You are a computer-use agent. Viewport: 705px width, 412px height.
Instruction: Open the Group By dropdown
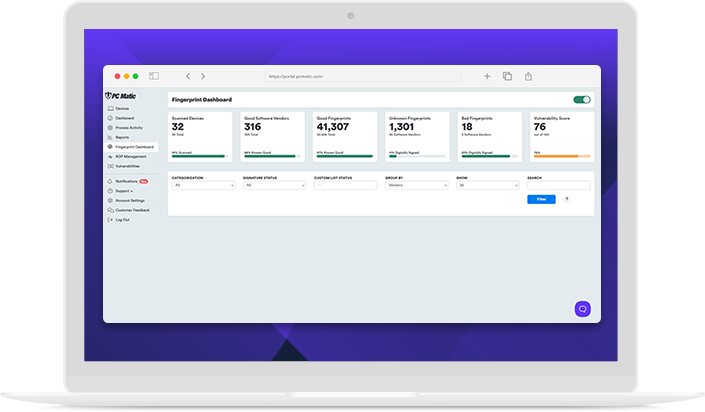pos(416,185)
